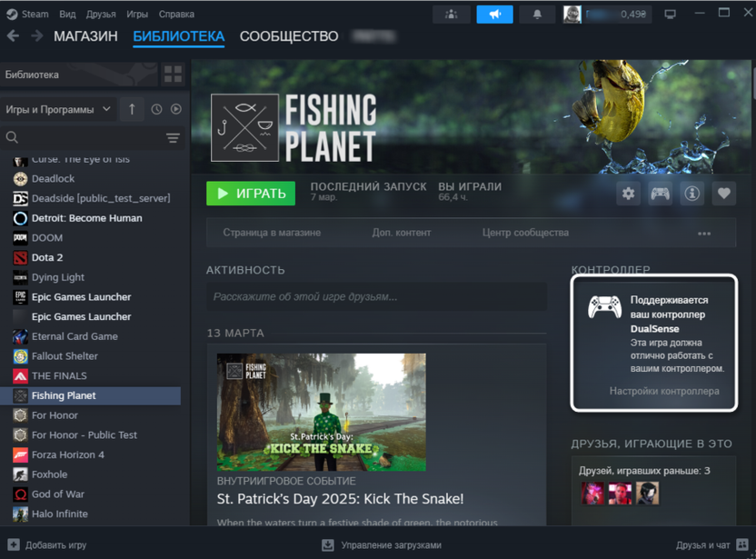Click the Fallout Shelter game icon
The image size is (756, 559).
click(20, 356)
